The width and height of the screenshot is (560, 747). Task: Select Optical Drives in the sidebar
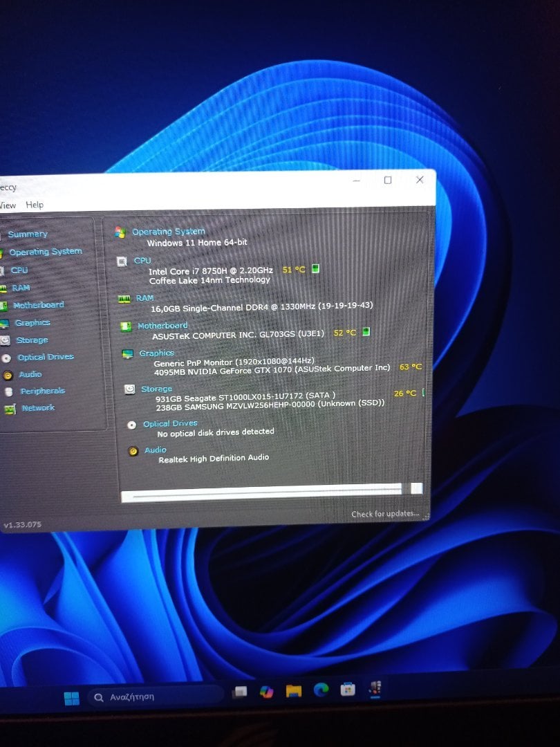point(46,357)
